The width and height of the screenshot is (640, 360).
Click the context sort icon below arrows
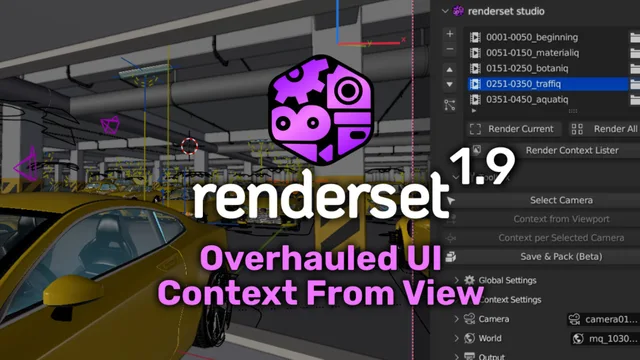[x=450, y=105]
